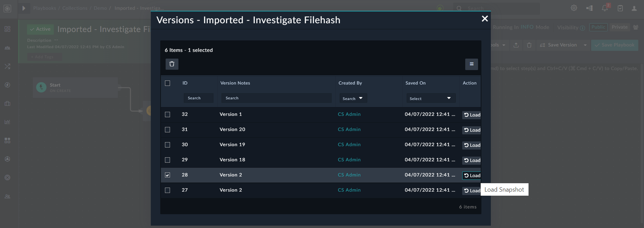Toggle the select-all checkbox in table header
This screenshot has height=228, width=644.
click(x=167, y=83)
